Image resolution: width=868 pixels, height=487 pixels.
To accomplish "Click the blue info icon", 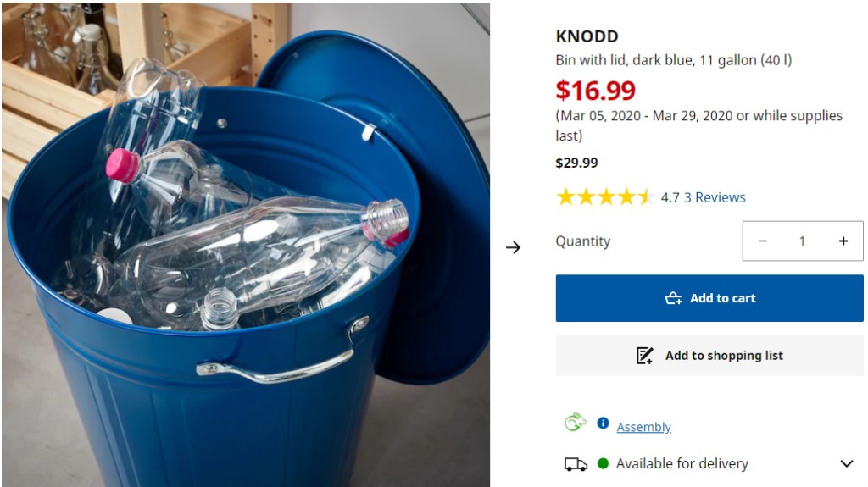I will click(x=603, y=423).
